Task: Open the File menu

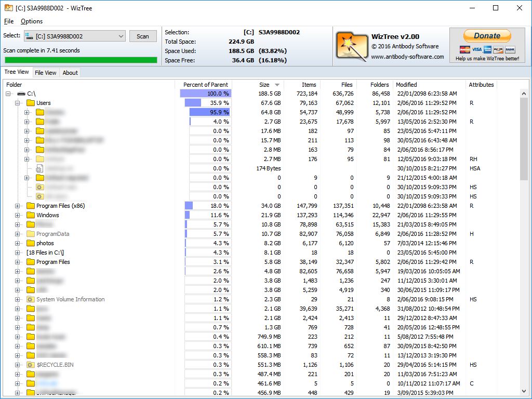Action: click(x=9, y=21)
